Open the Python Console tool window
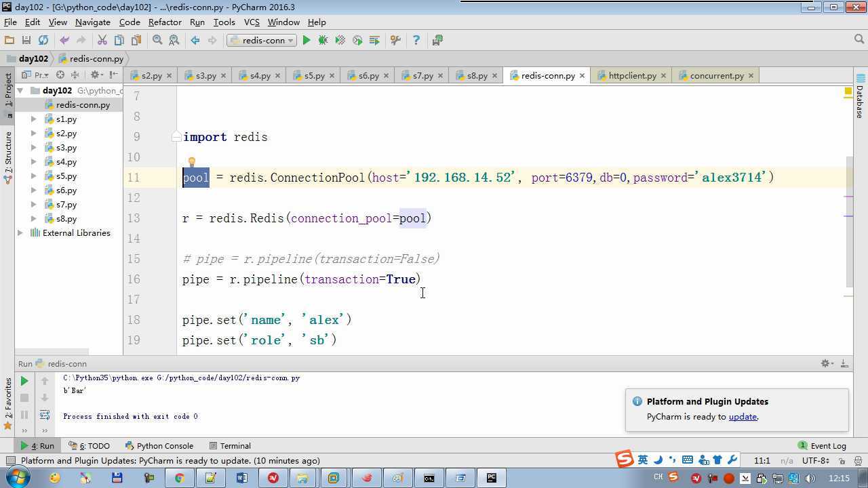868x488 pixels. 159,446
